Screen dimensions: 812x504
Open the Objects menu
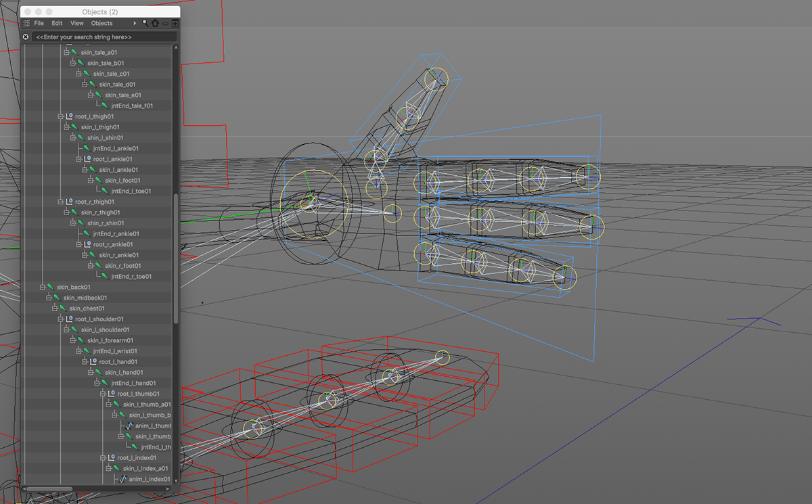102,23
